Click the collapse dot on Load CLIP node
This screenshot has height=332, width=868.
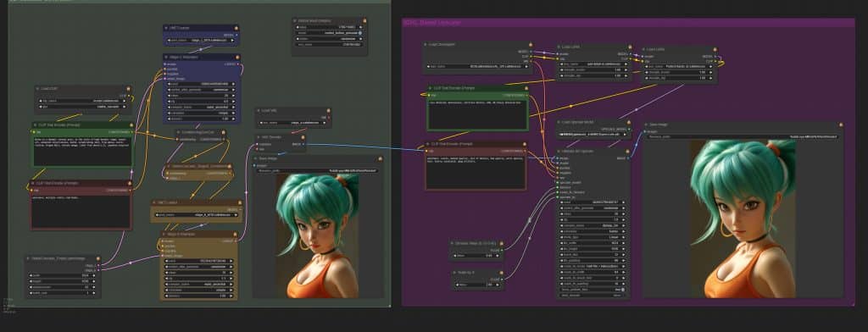point(38,88)
